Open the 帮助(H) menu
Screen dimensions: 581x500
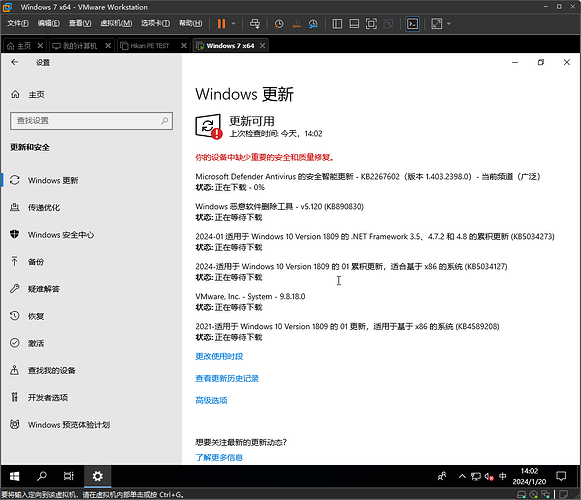click(191, 23)
